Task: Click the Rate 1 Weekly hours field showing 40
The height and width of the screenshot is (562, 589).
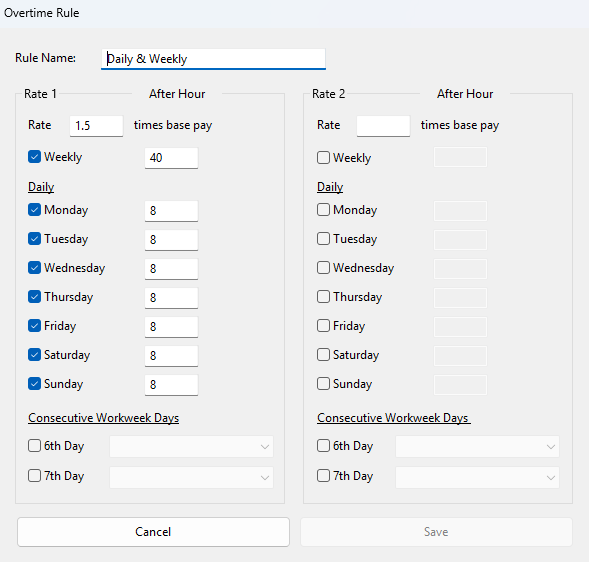Action: click(x=171, y=158)
